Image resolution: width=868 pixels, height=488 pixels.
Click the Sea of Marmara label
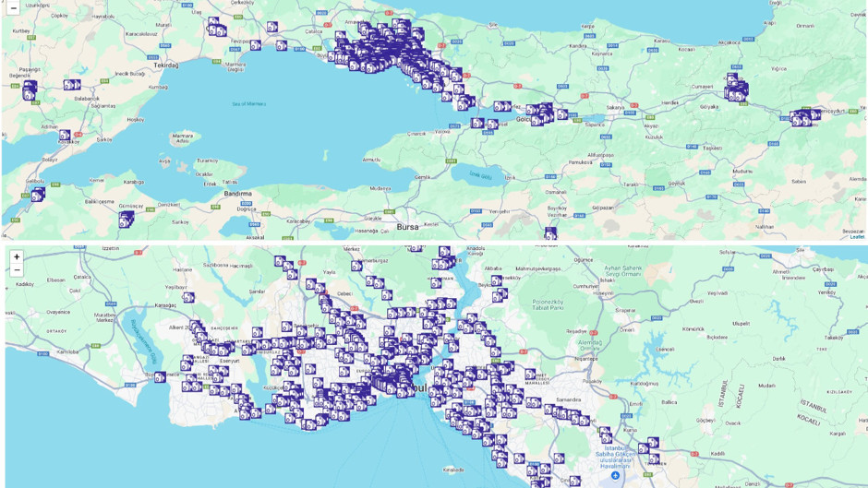(249, 104)
